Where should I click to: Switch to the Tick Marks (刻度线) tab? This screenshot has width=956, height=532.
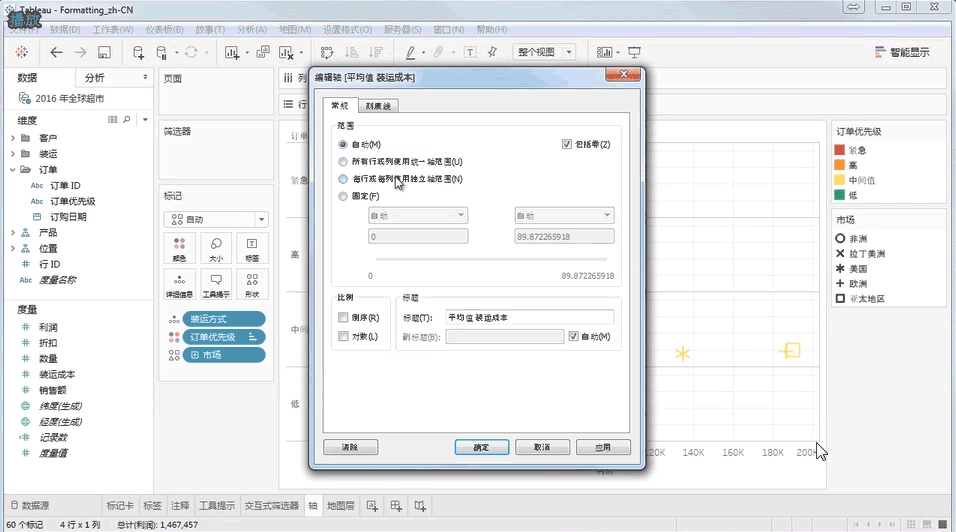(378, 106)
